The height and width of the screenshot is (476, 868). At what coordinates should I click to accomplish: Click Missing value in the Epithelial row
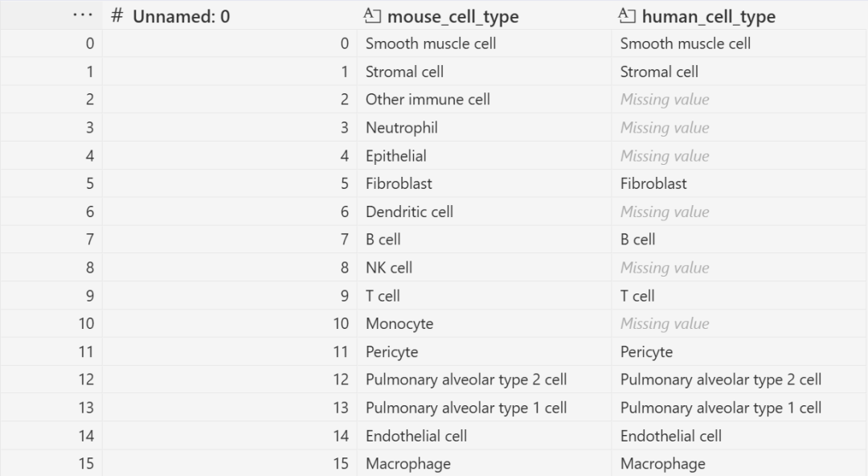point(665,156)
